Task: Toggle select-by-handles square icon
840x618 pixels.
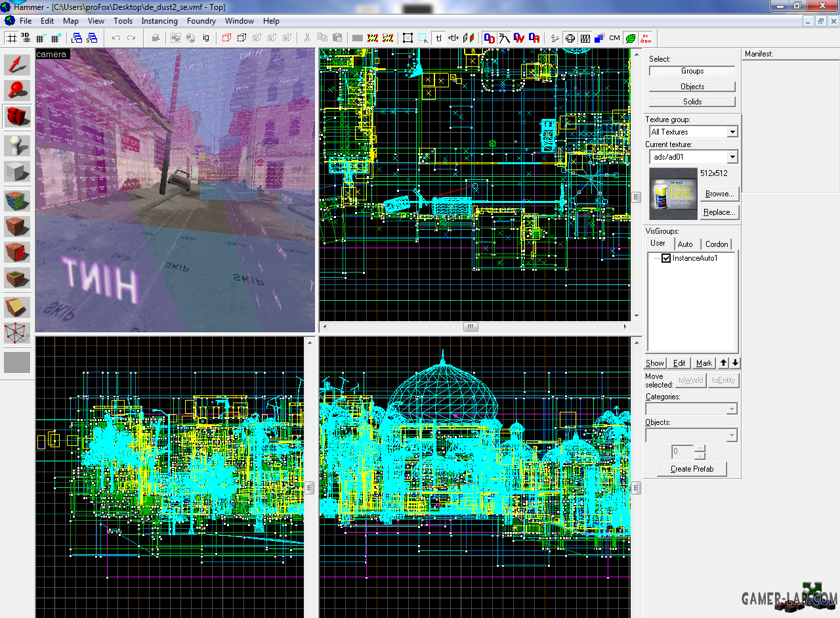Action: (x=408, y=38)
